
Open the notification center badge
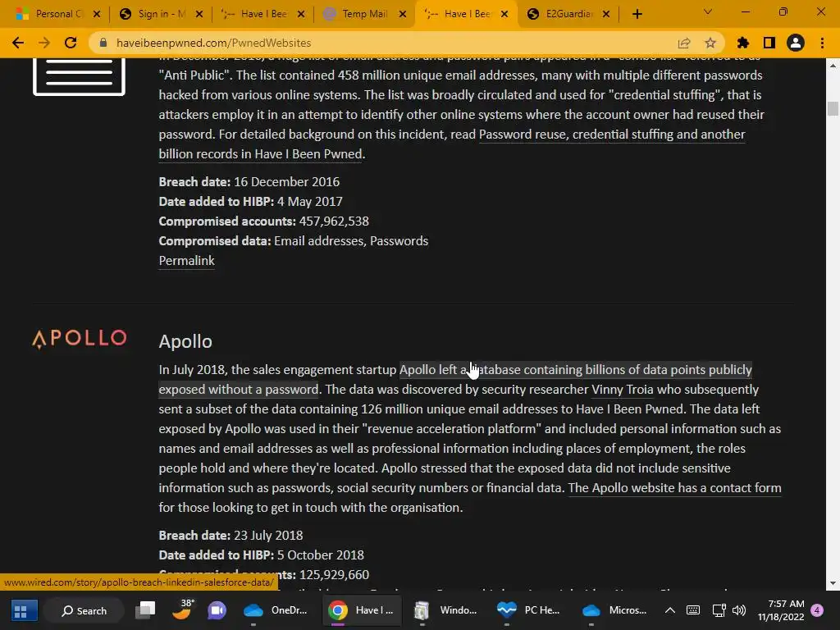click(817, 610)
